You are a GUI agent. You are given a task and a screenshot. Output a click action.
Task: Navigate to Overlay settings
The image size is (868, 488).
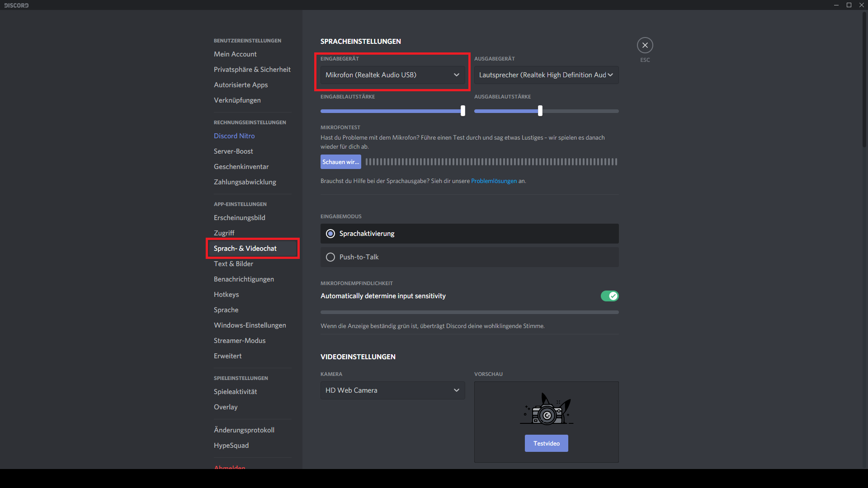click(x=225, y=407)
